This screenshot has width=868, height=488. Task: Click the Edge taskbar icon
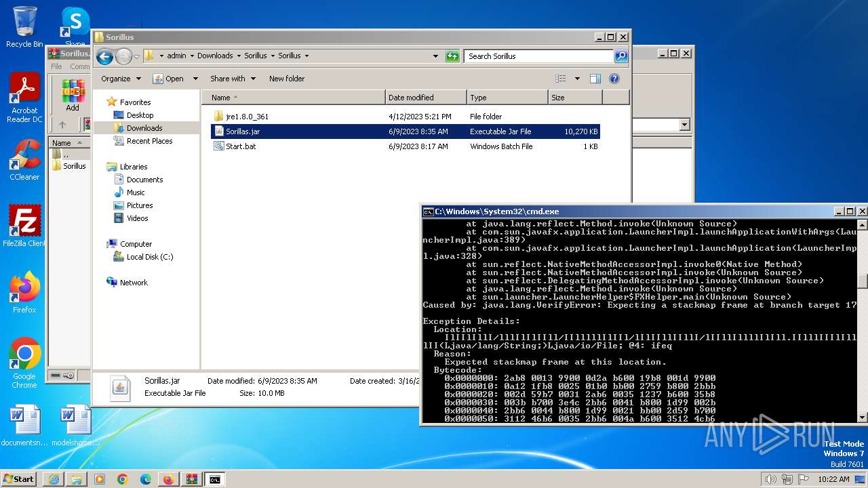pyautogui.click(x=146, y=479)
